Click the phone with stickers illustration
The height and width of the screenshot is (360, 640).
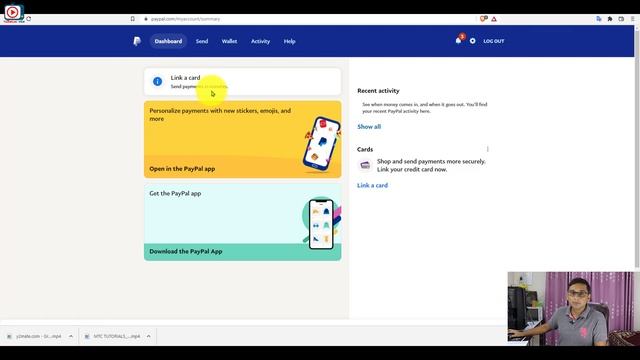point(322,144)
